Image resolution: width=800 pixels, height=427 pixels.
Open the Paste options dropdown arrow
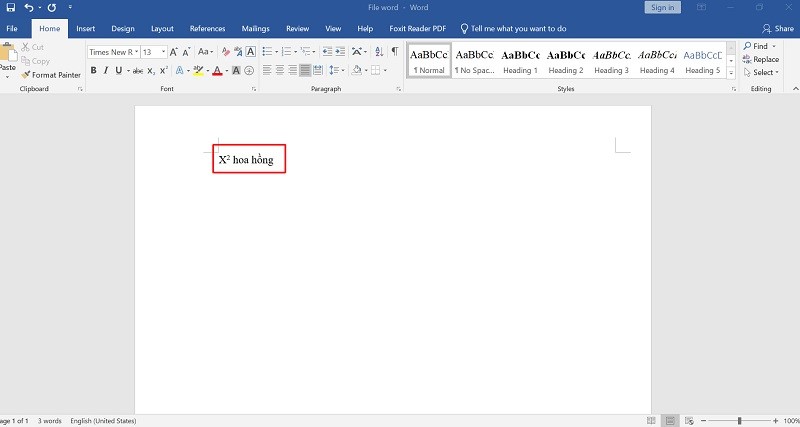click(7, 77)
